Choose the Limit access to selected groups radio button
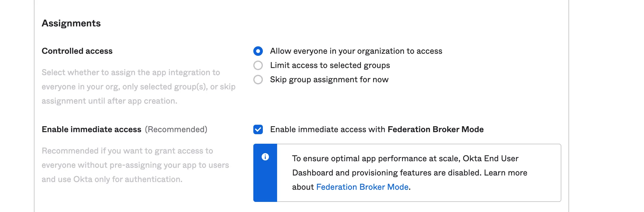644x212 pixels. 258,65
